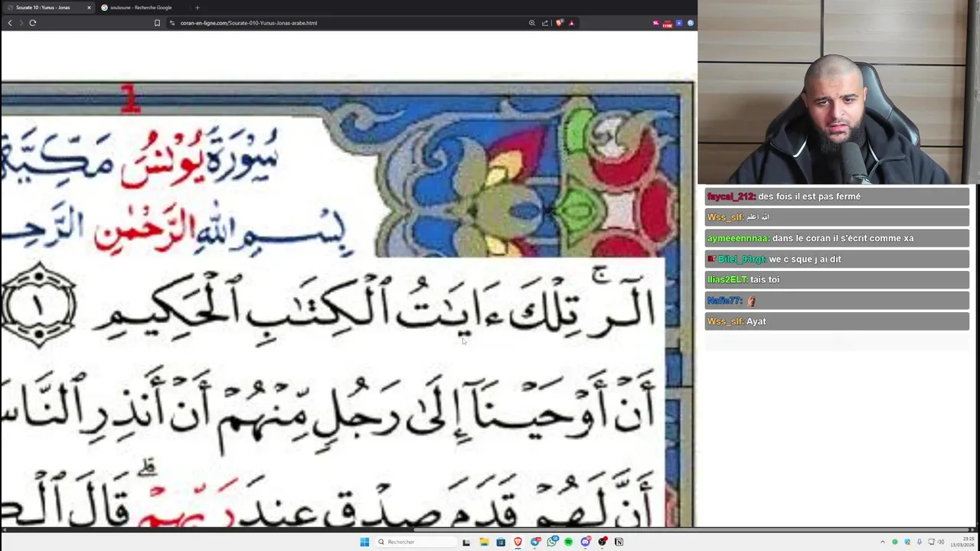This screenshot has width=980, height=551.
Task: Open a new browser tab
Action: 198,8
